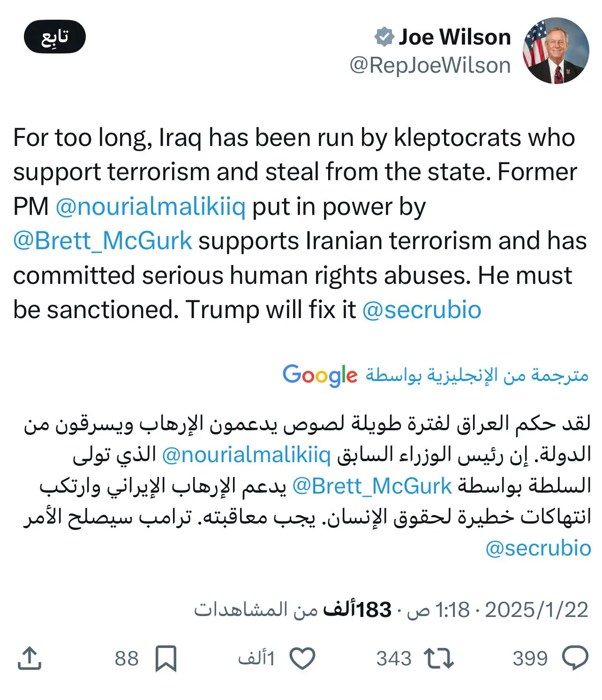Bookmark the tweet with the bookmark icon
Image resolution: width=602 pixels, height=700 pixels.
(166, 658)
